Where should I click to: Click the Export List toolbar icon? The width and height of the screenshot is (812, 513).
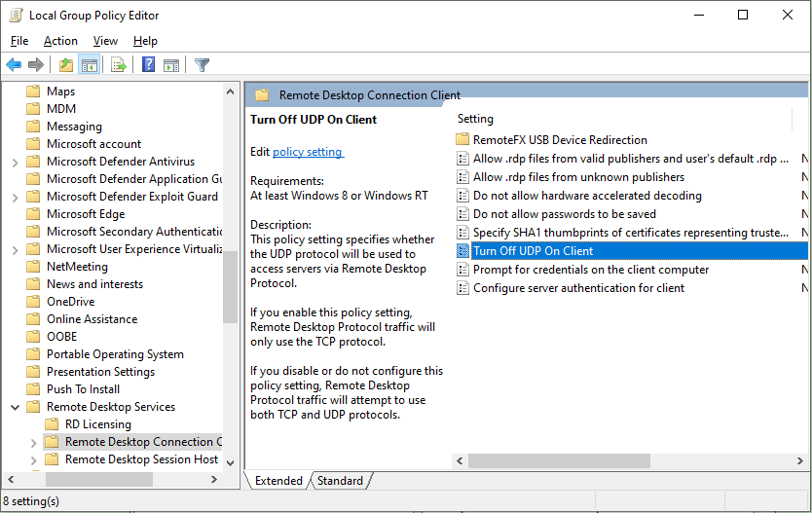119,65
